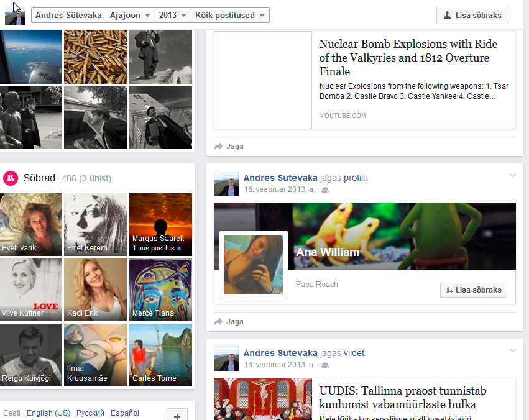This screenshot has width=529, height=420.
Task: Open UUDIS Tallinna praost article title
Action: point(403,398)
